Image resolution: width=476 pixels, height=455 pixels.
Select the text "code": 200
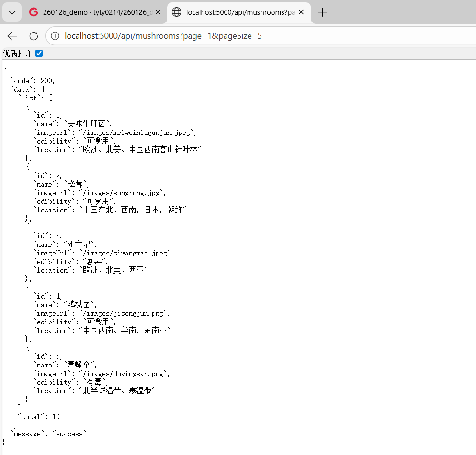pyautogui.click(x=32, y=81)
